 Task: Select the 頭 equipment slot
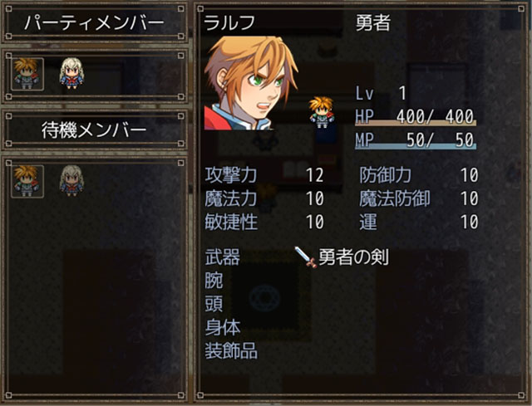(x=214, y=304)
